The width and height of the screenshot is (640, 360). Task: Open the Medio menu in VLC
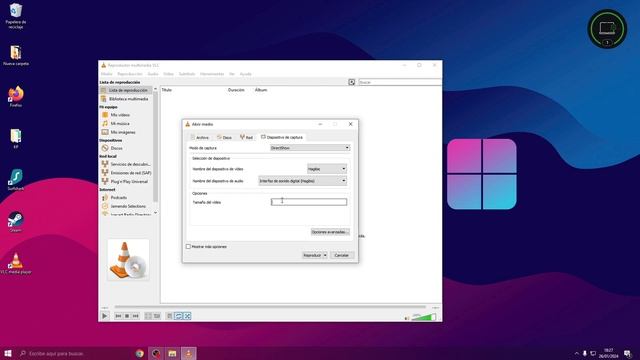pos(107,74)
